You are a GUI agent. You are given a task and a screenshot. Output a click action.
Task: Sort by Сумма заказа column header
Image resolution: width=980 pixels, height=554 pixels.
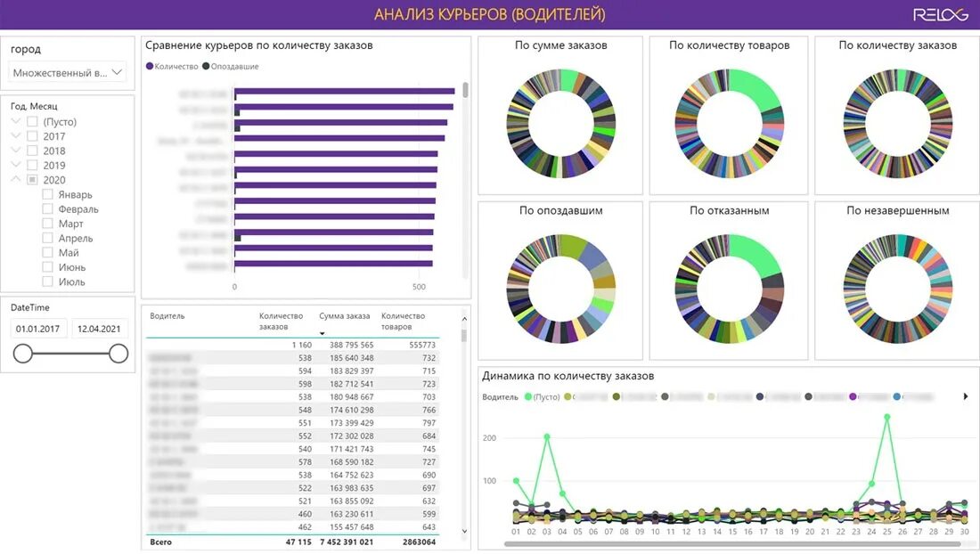[x=345, y=316]
